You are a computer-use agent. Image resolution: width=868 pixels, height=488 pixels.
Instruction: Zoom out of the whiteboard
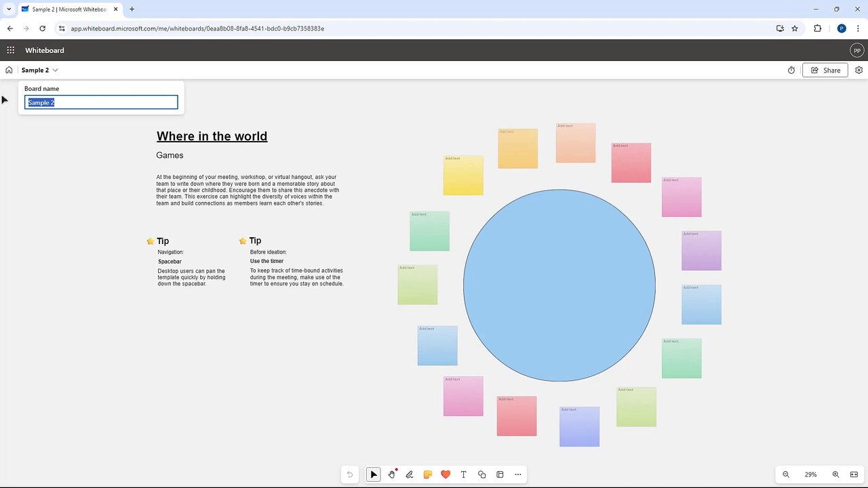click(x=786, y=474)
